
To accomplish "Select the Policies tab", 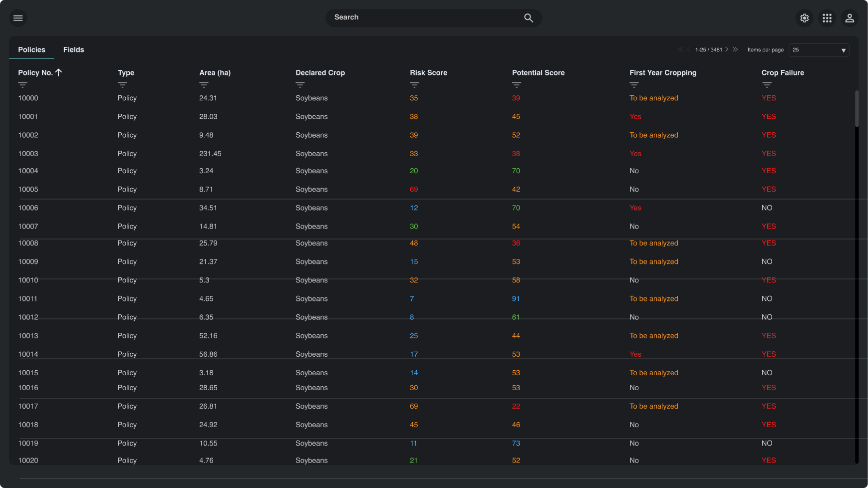I will (x=31, y=49).
